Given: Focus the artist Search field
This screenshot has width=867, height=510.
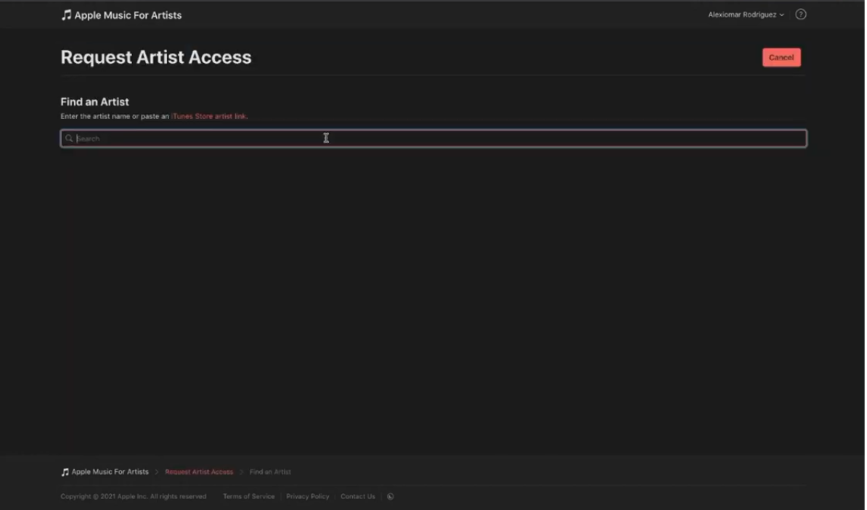Looking at the screenshot, I should [433, 138].
